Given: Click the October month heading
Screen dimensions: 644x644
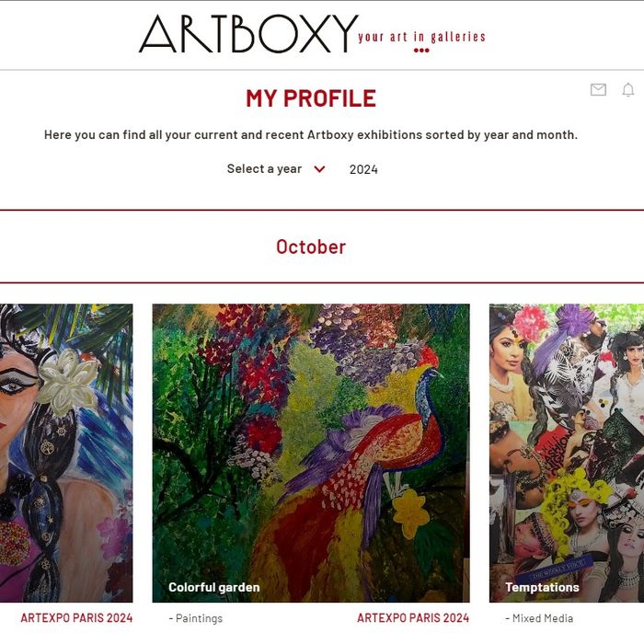Looking at the screenshot, I should [x=311, y=247].
